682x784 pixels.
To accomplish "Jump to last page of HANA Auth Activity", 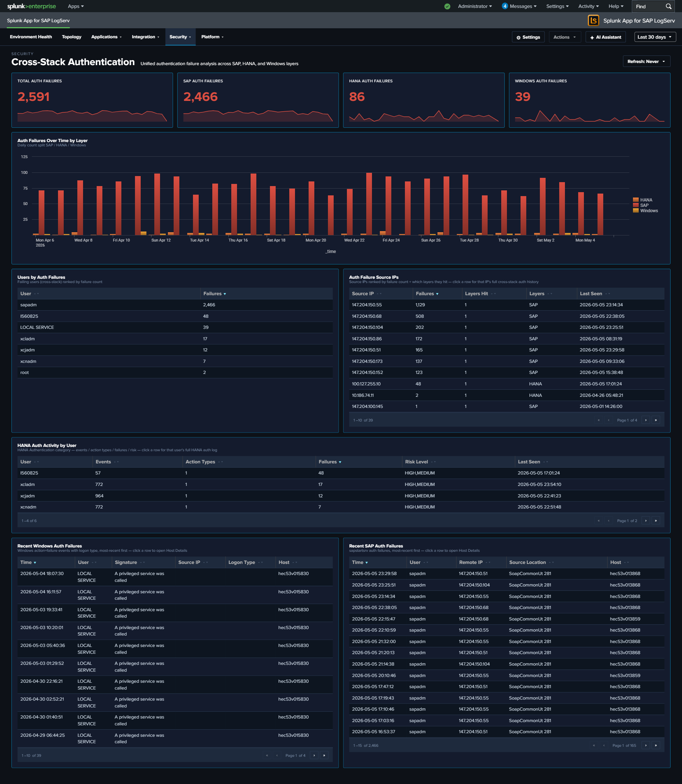I will coord(656,520).
